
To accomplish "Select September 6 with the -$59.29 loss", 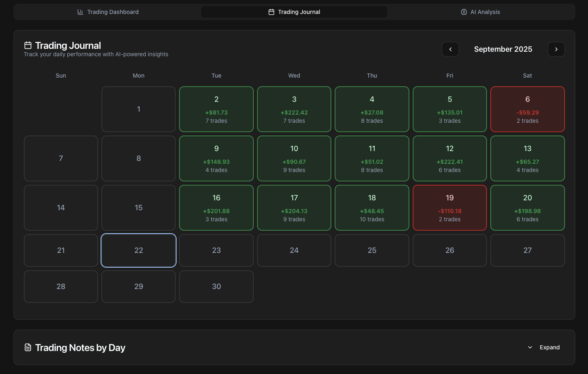I will (x=527, y=109).
